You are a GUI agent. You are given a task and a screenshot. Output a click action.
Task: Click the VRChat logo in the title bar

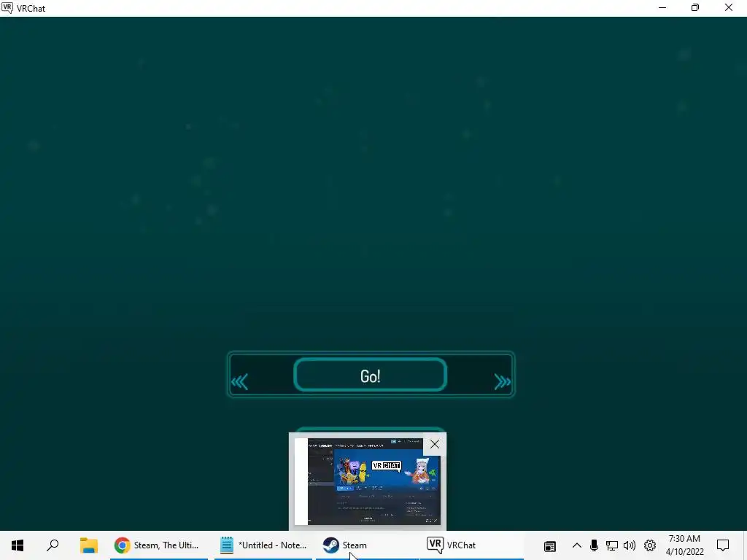(7, 7)
